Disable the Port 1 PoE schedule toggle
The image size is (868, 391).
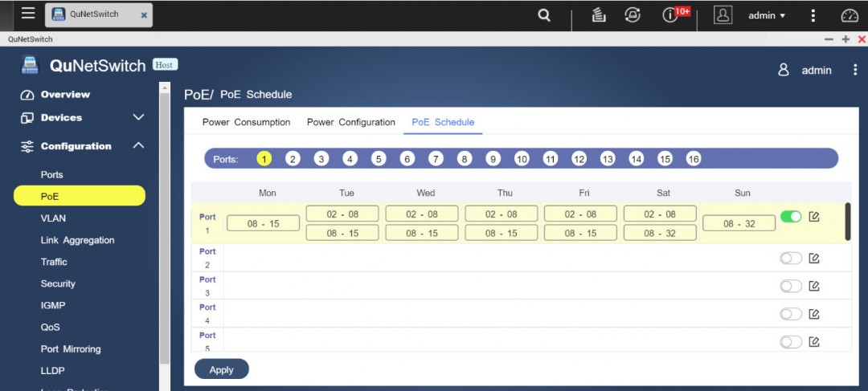pyautogui.click(x=791, y=217)
